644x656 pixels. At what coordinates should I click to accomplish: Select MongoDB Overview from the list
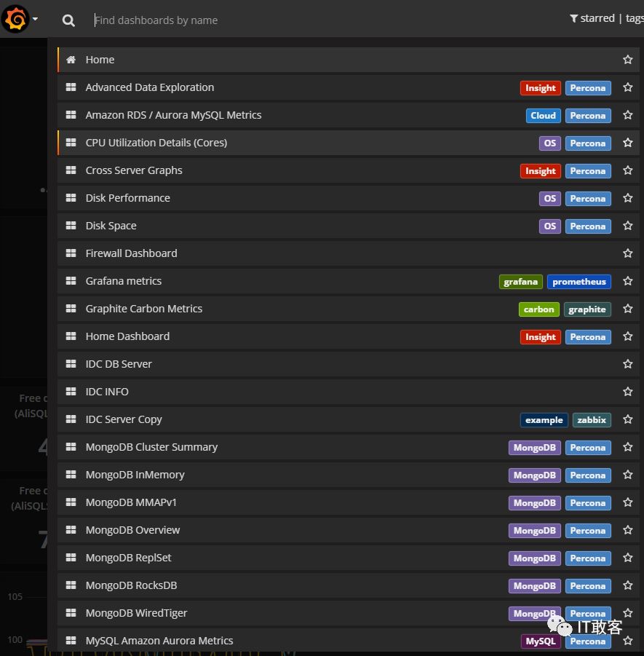pyautogui.click(x=132, y=530)
